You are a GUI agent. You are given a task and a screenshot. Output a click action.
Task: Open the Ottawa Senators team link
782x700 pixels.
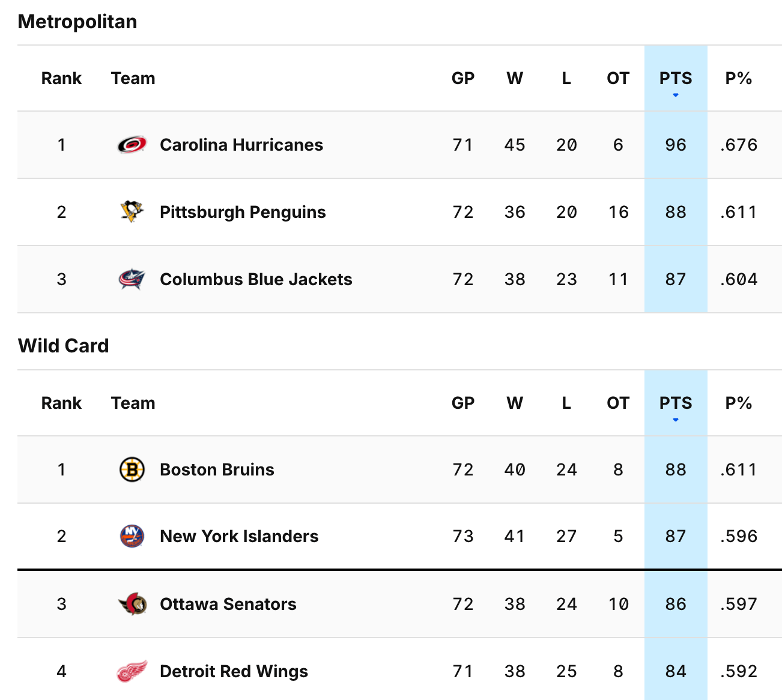(228, 604)
